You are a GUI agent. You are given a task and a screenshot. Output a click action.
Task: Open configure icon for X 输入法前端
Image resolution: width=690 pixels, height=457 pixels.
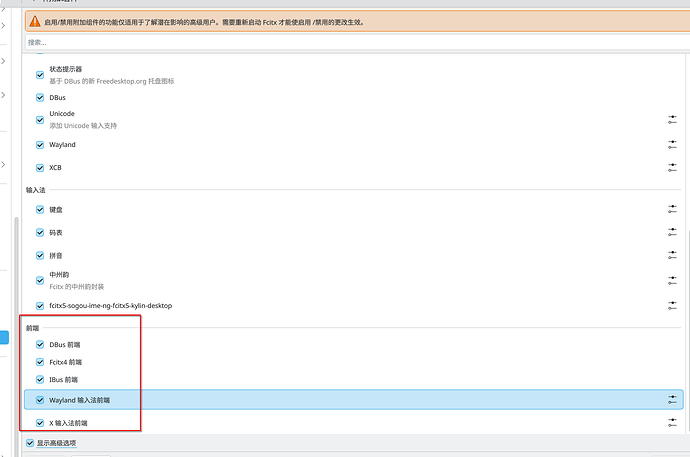point(672,423)
